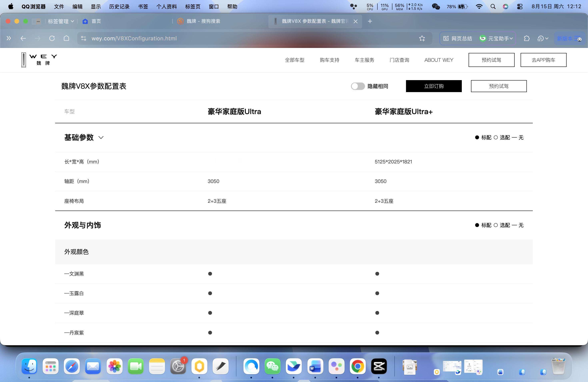Open the browser home icon
The width and height of the screenshot is (588, 382).
(x=66, y=38)
